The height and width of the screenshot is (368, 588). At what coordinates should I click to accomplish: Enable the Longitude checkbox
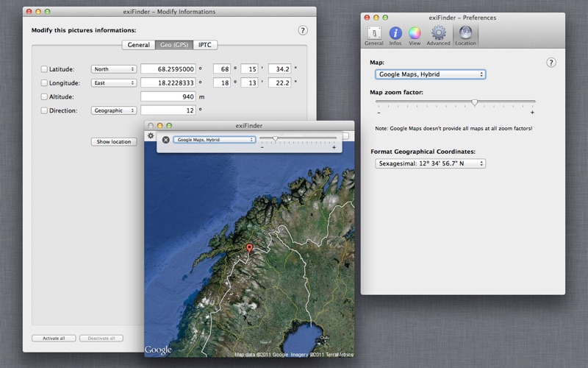[x=44, y=82]
